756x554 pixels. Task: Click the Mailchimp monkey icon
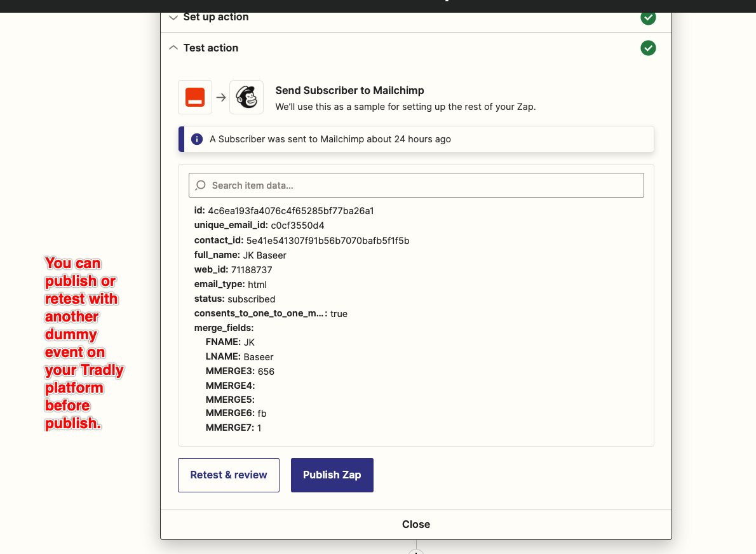246,97
